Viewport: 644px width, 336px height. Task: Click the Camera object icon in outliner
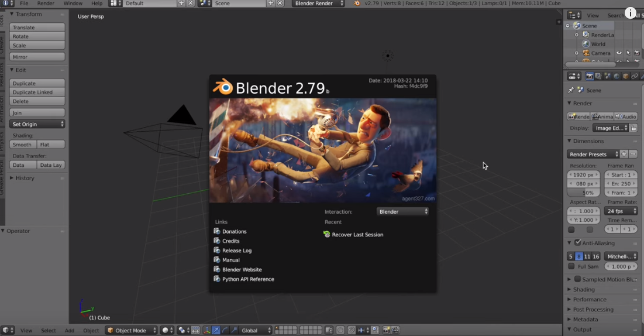(x=586, y=53)
